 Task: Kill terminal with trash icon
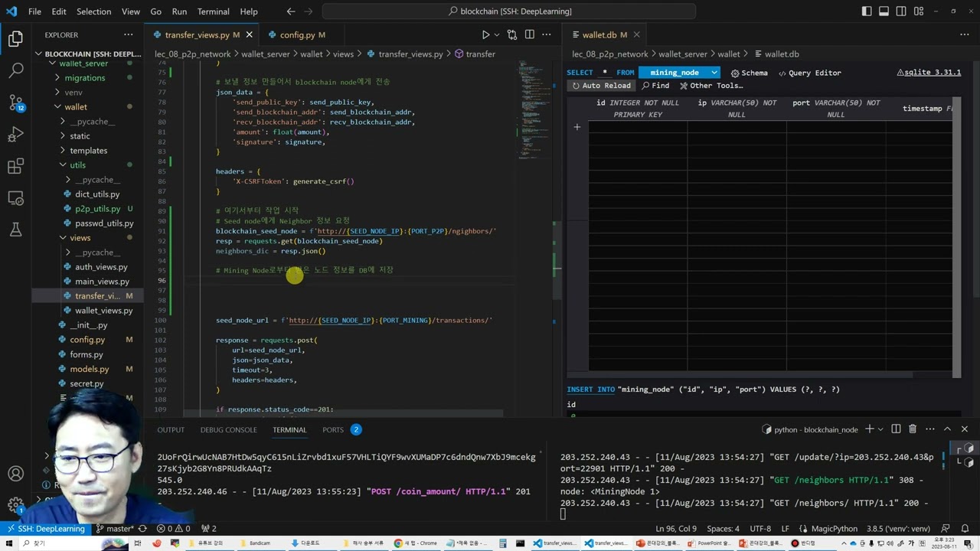(x=913, y=429)
